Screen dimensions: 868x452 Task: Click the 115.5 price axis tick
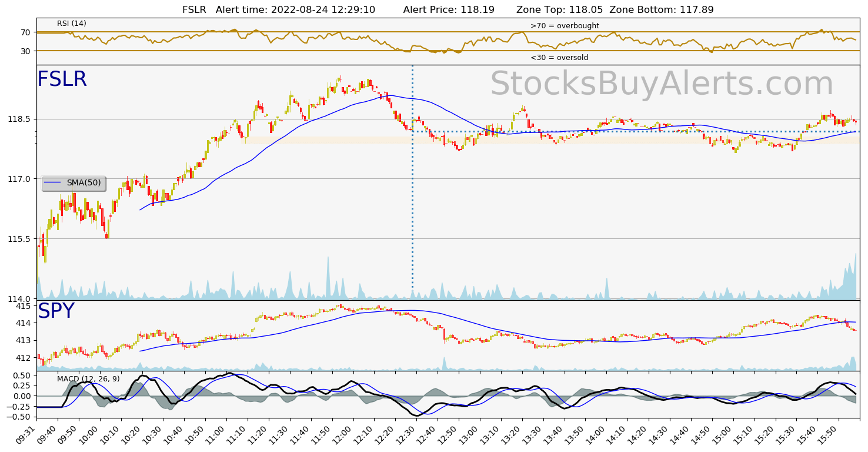point(19,239)
